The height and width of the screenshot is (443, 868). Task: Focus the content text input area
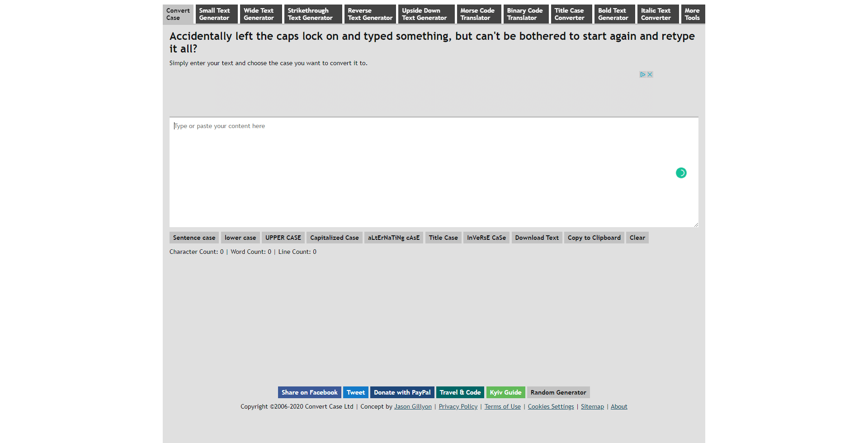pos(434,172)
